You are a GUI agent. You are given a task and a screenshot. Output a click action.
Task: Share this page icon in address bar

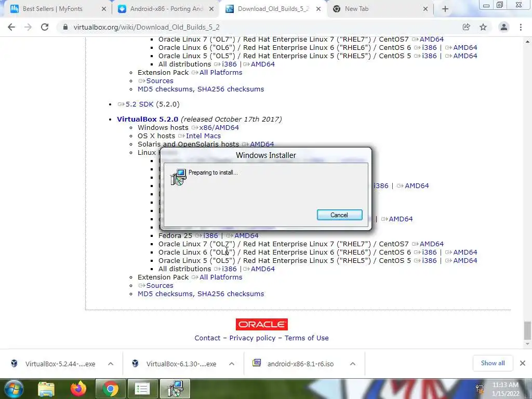pos(466,27)
